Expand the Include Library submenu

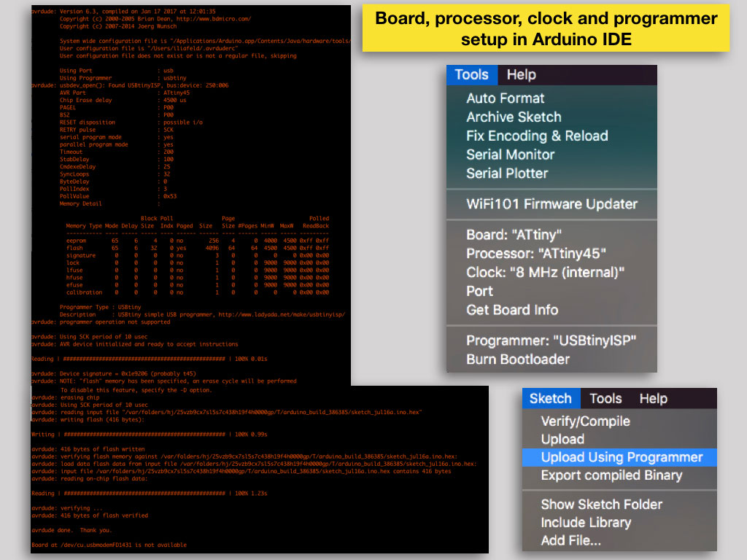[x=586, y=523]
